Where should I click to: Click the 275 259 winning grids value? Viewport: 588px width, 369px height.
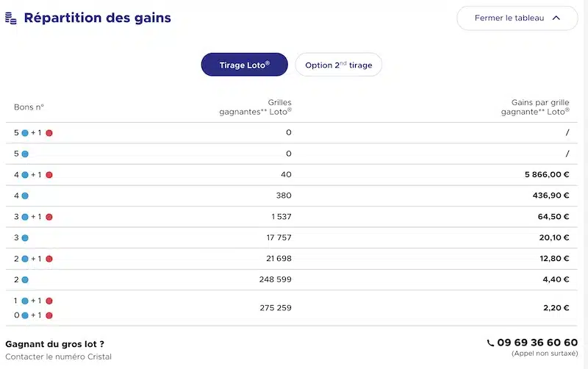click(276, 308)
